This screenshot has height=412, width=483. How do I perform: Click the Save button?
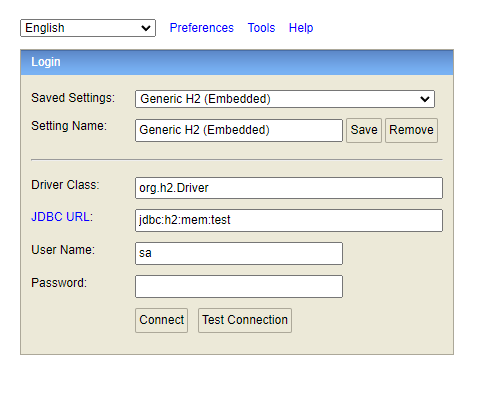pyautogui.click(x=364, y=130)
